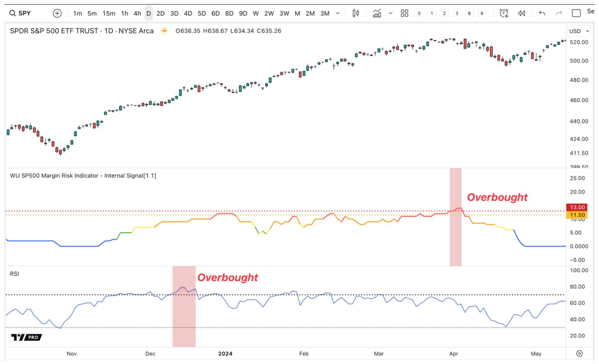Select the 15m timeframe
This screenshot has width=599, height=364.
109,14
